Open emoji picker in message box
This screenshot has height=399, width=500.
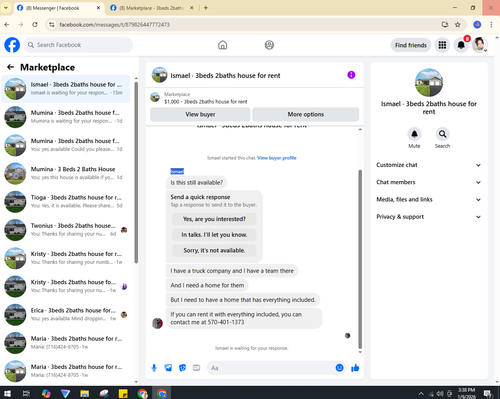[339, 368]
